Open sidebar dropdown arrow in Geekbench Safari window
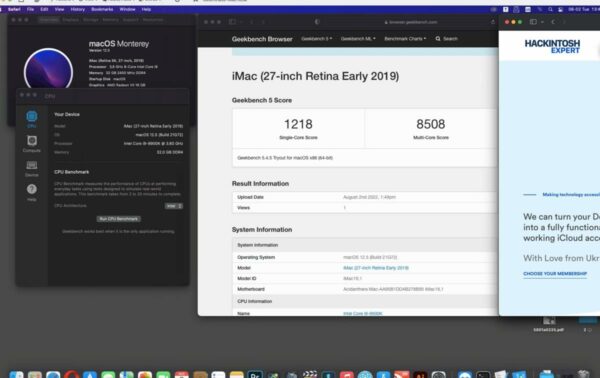The height and width of the screenshot is (378, 600). (x=241, y=22)
